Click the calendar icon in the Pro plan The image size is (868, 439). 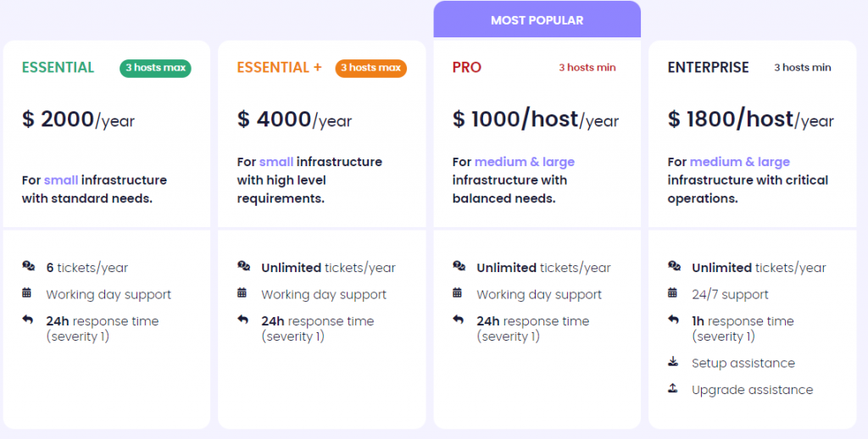pos(457,293)
